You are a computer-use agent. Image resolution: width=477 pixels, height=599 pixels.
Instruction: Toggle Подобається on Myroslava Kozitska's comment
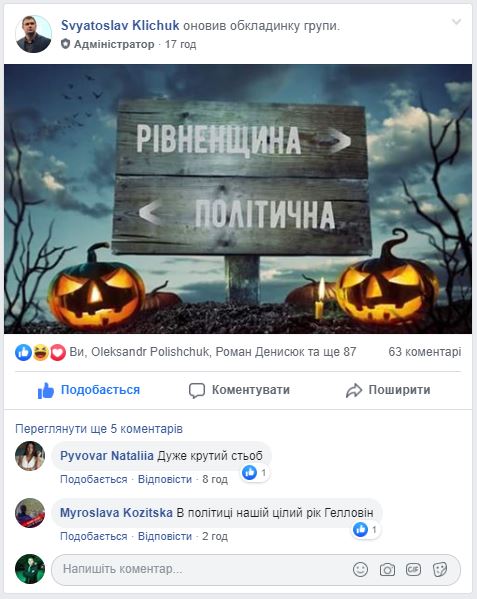click(94, 536)
